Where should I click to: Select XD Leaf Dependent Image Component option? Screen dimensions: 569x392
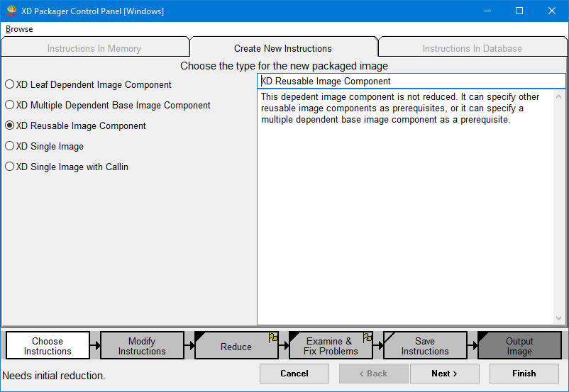[9, 84]
